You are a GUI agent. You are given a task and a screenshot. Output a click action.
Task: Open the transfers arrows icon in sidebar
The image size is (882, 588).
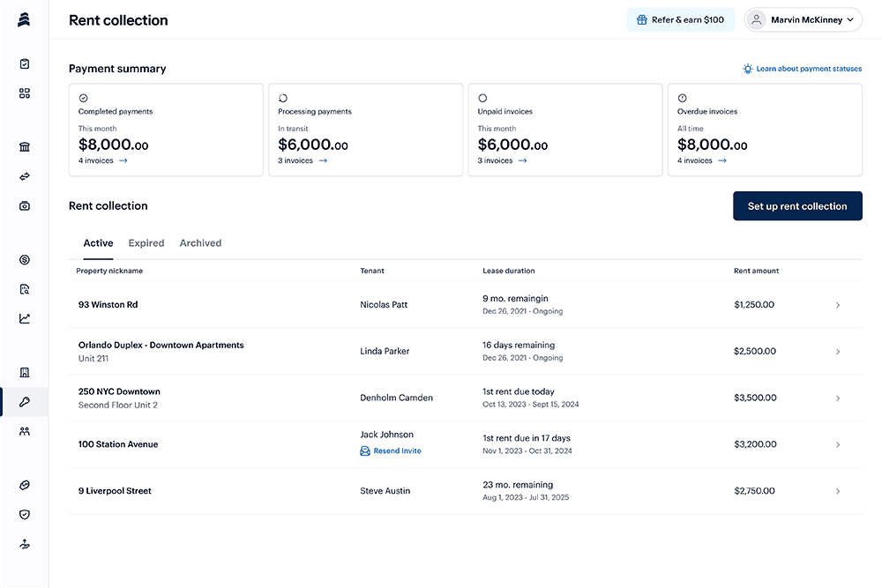pos(24,175)
